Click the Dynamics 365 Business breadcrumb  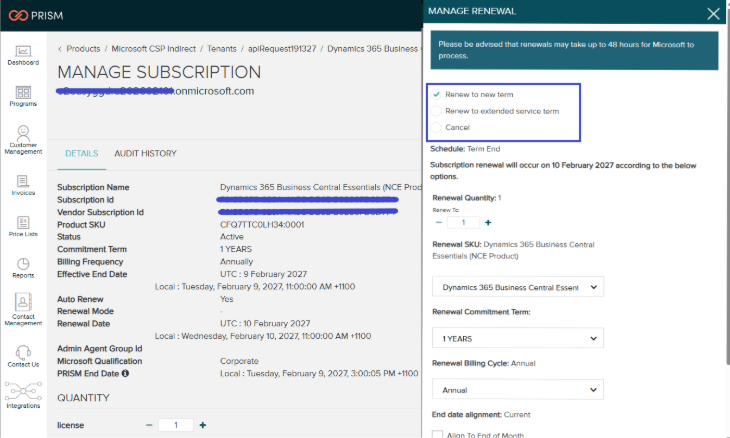pyautogui.click(x=372, y=49)
